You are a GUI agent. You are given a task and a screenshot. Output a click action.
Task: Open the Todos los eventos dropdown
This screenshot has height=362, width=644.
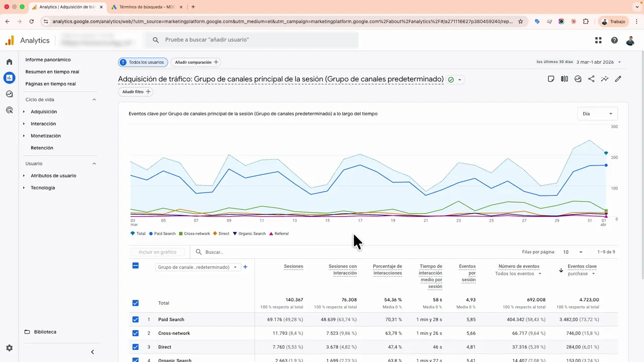point(518,274)
